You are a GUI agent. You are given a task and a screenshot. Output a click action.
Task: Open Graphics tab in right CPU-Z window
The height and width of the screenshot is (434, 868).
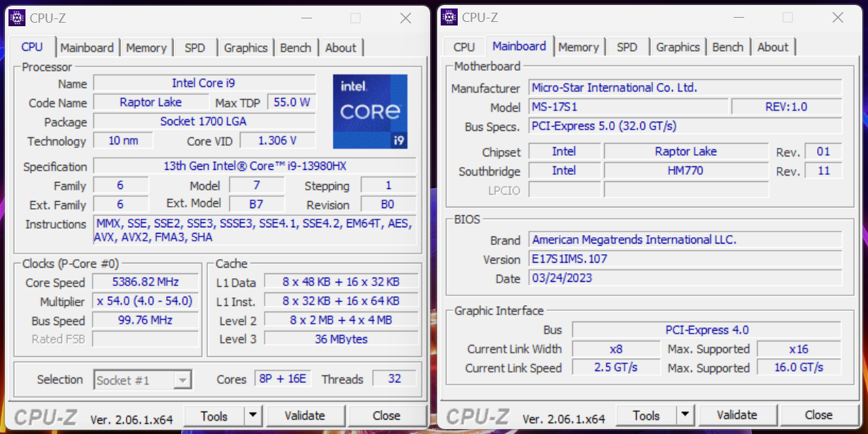point(678,47)
